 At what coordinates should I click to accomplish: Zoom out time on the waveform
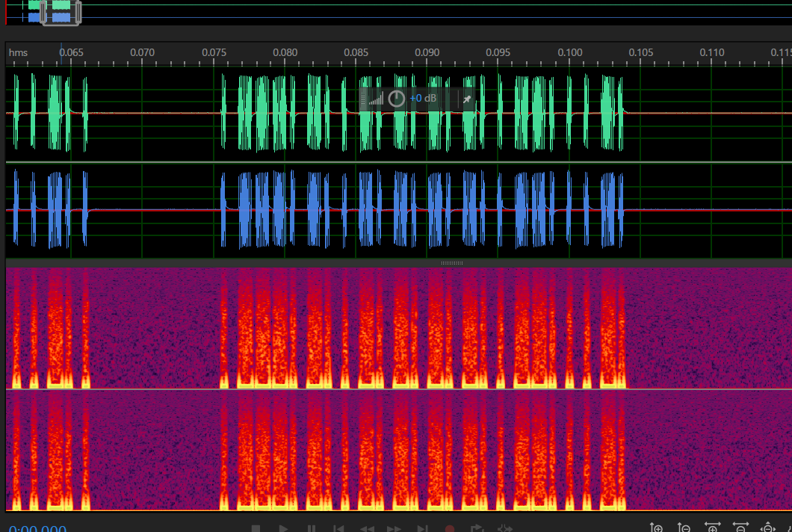pos(740,528)
